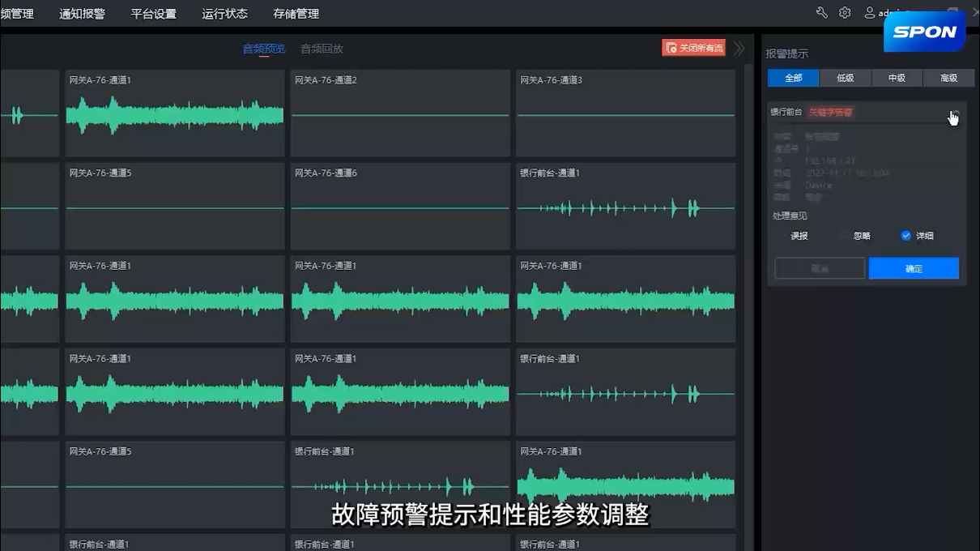Confirm the alarm with 确定 button

point(914,268)
